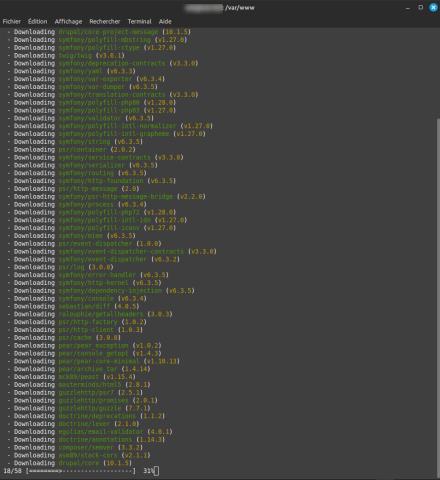Screen dimensions: 440x480
Task: Click the symfony/error-handler download line
Action: coord(88,275)
